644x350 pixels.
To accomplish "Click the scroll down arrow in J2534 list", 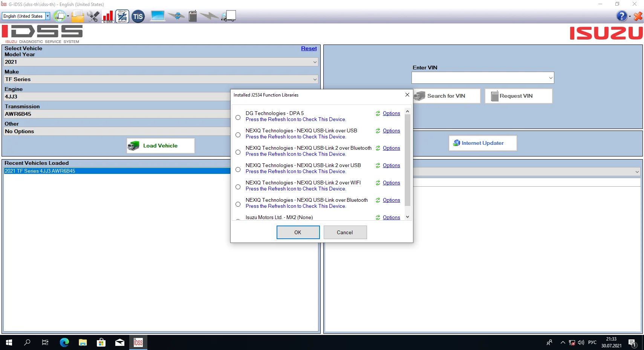I will click(407, 217).
